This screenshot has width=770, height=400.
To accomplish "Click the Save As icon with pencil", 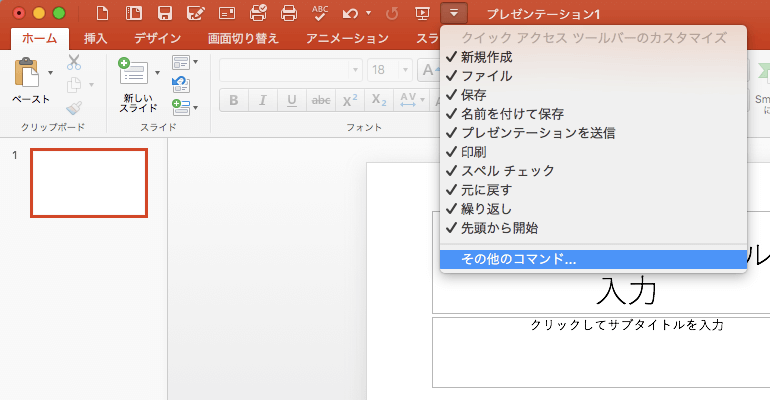I will [x=195, y=13].
